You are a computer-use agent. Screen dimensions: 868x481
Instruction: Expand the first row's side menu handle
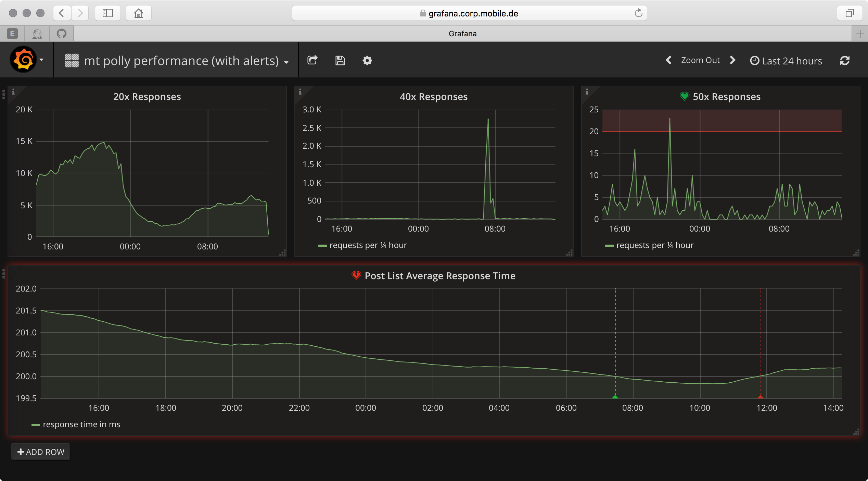click(x=4, y=94)
